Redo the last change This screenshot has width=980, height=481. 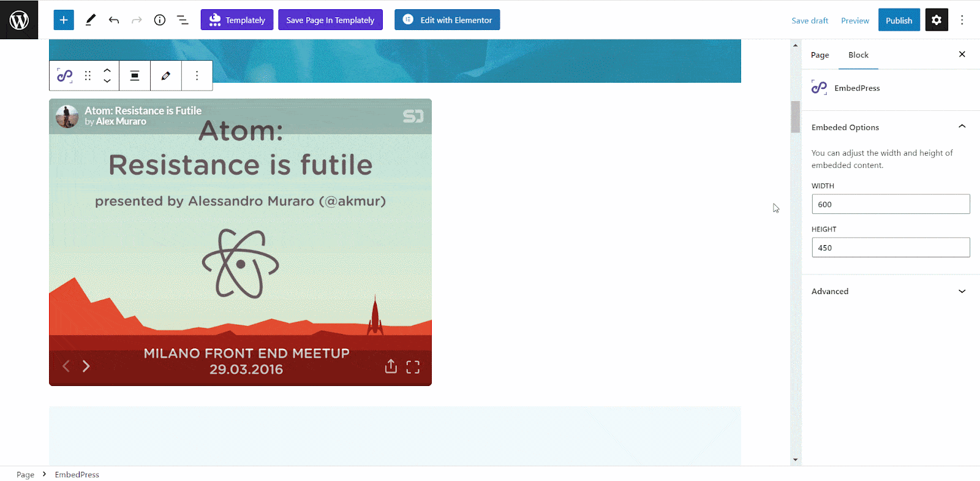(x=137, y=20)
